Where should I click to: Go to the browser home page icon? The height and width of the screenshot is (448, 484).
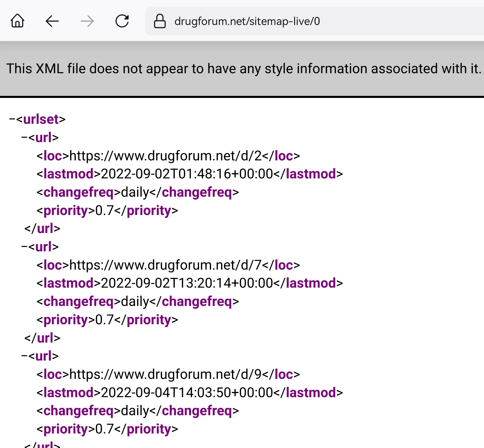pyautogui.click(x=17, y=21)
